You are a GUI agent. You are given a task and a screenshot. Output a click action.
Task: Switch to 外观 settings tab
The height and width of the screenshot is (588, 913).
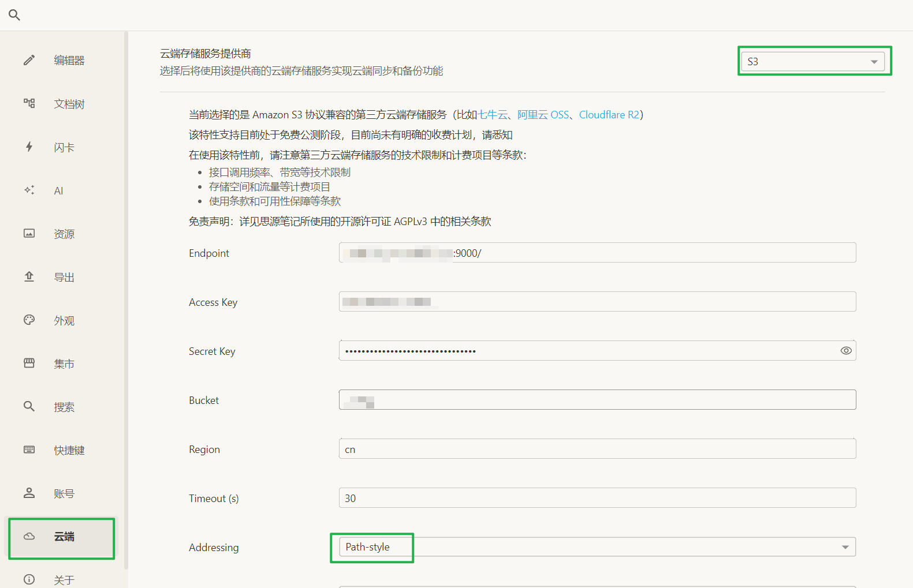(x=61, y=320)
